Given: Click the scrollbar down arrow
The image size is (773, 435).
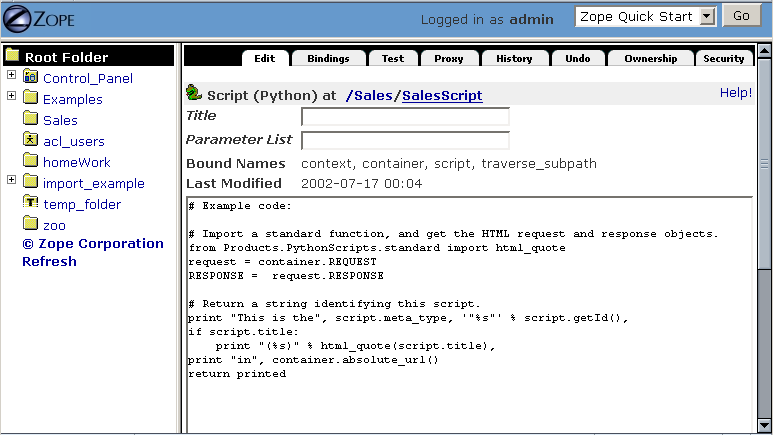Looking at the screenshot, I should (764, 425).
